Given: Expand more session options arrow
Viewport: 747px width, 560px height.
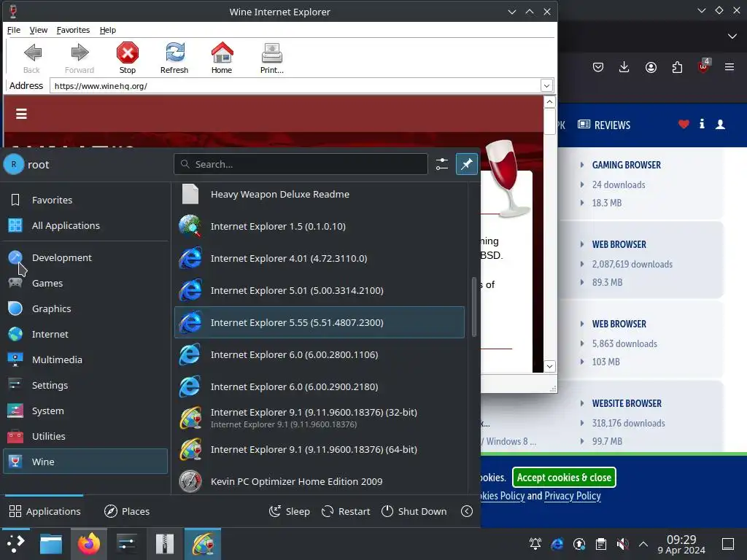Looking at the screenshot, I should click(467, 511).
